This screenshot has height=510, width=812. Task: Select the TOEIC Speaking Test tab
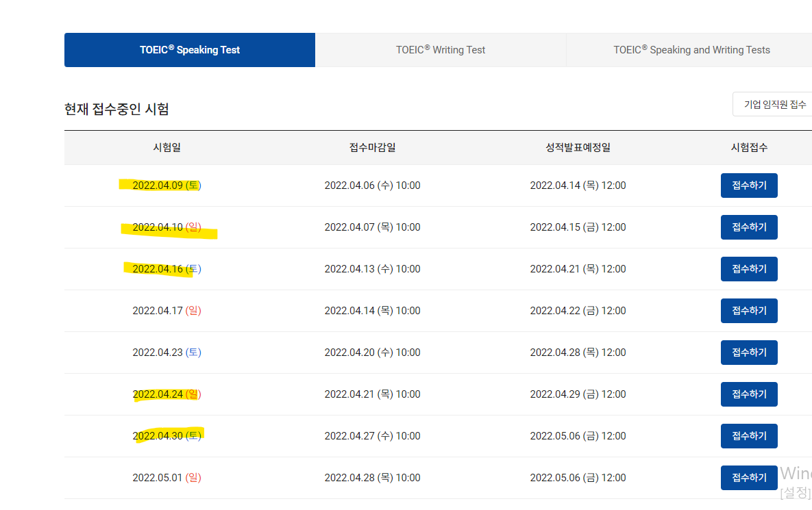190,50
